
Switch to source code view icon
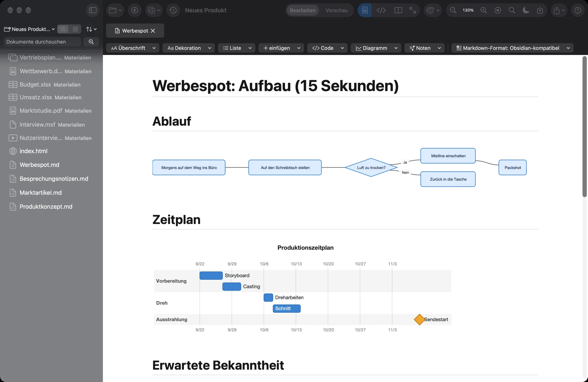[x=381, y=10]
